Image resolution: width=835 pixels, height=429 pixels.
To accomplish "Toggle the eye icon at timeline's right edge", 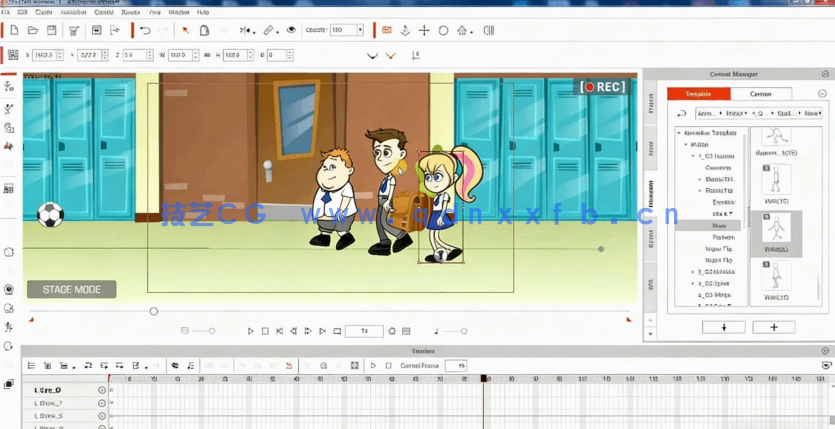I will point(826,365).
